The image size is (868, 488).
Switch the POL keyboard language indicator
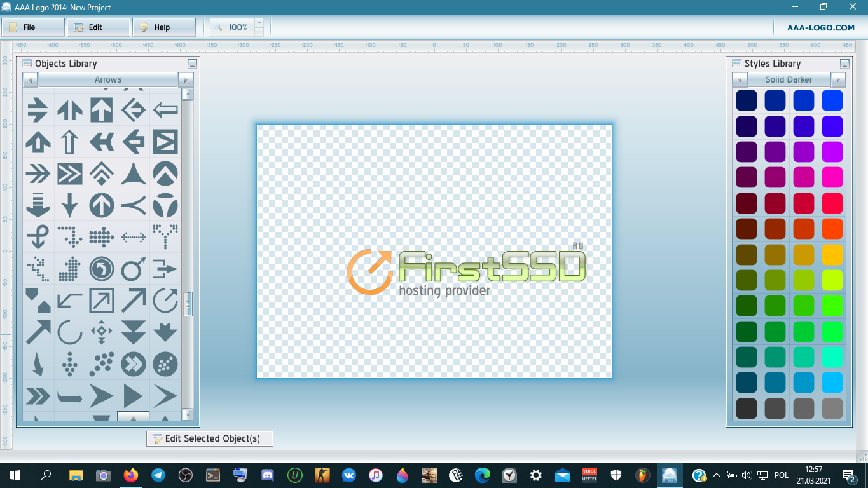782,475
